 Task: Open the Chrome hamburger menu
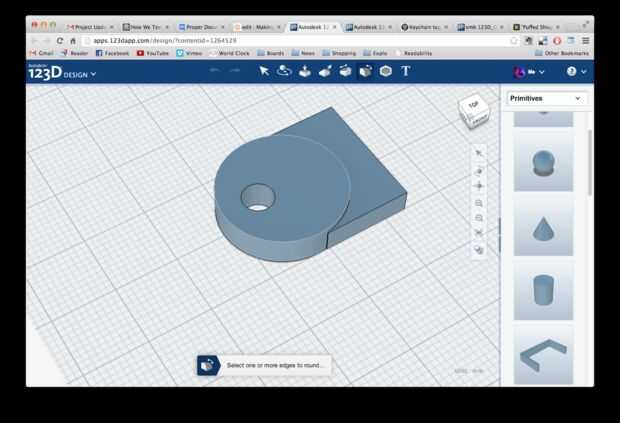pos(586,40)
